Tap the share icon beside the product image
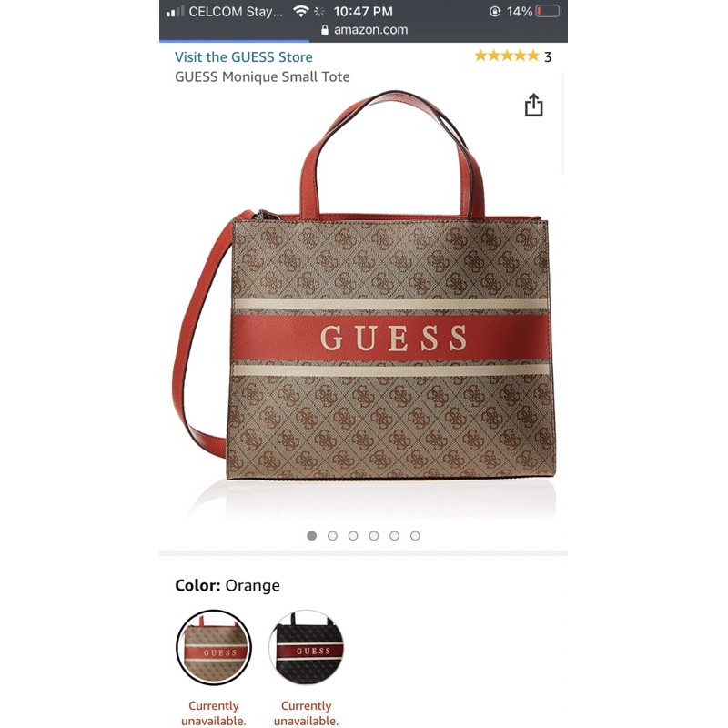 (533, 105)
